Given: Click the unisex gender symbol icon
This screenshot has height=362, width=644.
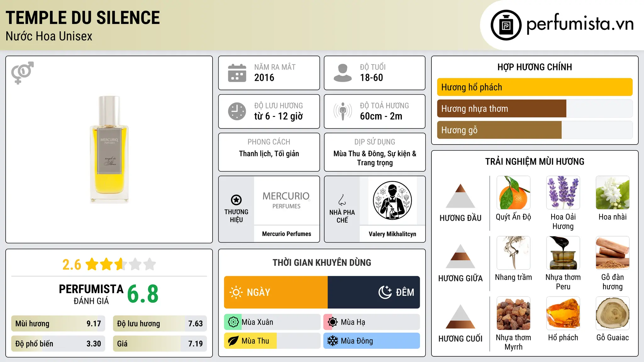Looking at the screenshot, I should (22, 73).
